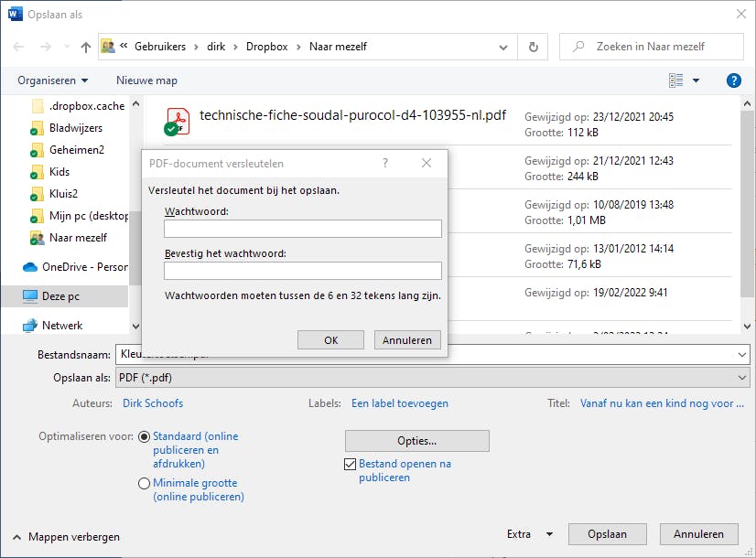Click the up one folder arrow icon
The width and height of the screenshot is (756, 558).
tap(86, 47)
